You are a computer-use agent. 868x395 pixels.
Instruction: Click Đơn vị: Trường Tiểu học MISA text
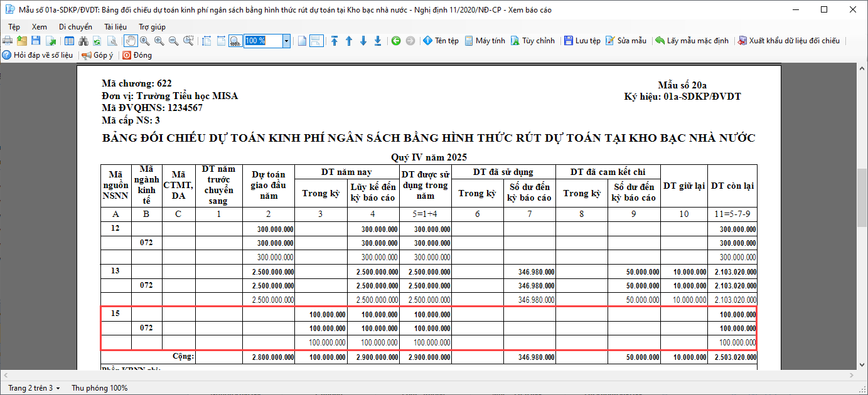pos(169,96)
